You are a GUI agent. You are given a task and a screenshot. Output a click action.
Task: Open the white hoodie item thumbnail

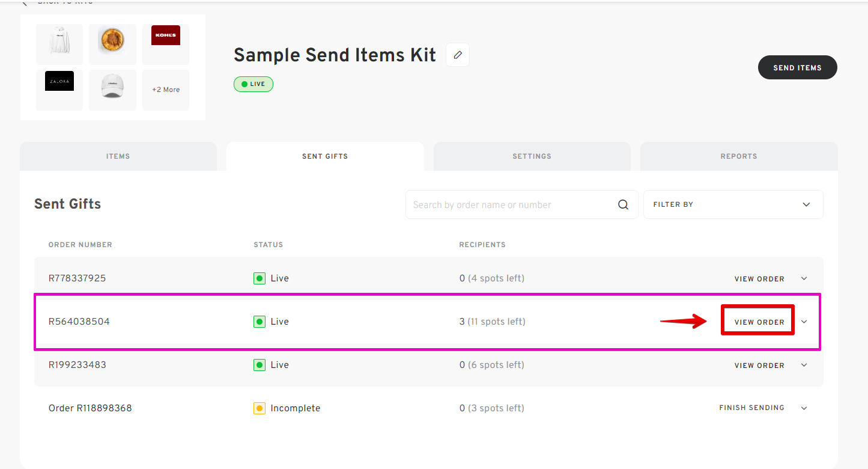pos(59,44)
